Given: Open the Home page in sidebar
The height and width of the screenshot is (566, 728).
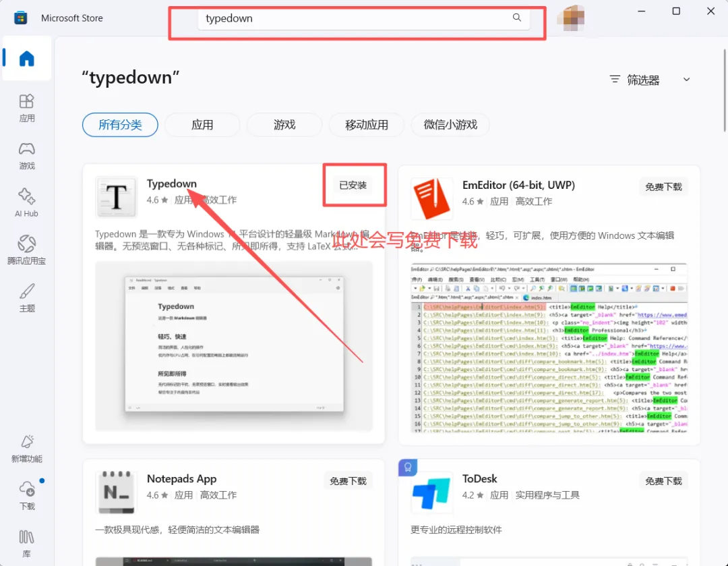Looking at the screenshot, I should click(x=26, y=59).
